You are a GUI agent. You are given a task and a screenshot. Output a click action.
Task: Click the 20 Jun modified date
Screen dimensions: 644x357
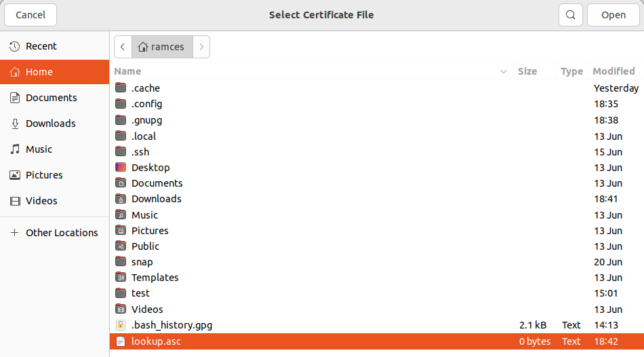coord(608,262)
